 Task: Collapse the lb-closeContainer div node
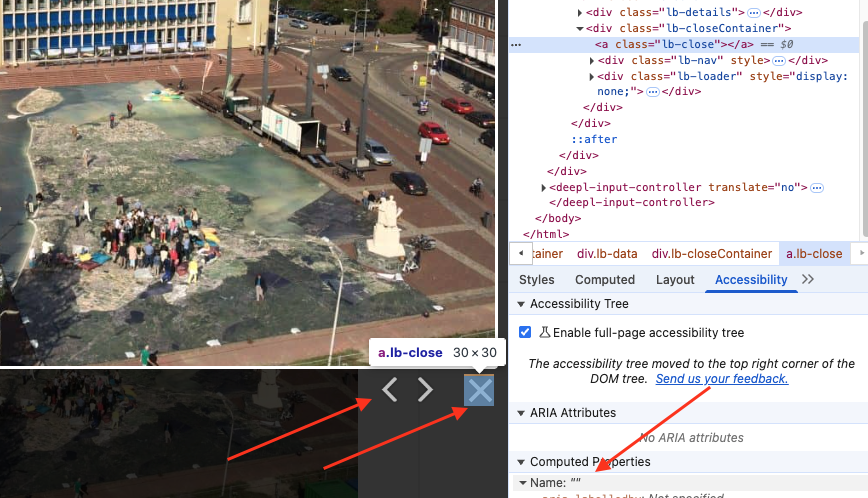580,29
